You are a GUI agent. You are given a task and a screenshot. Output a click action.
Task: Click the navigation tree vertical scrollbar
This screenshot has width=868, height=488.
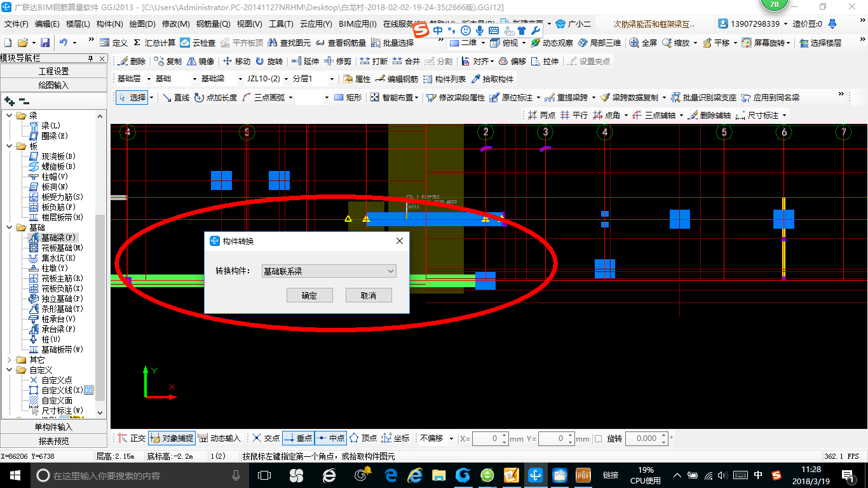(100, 264)
